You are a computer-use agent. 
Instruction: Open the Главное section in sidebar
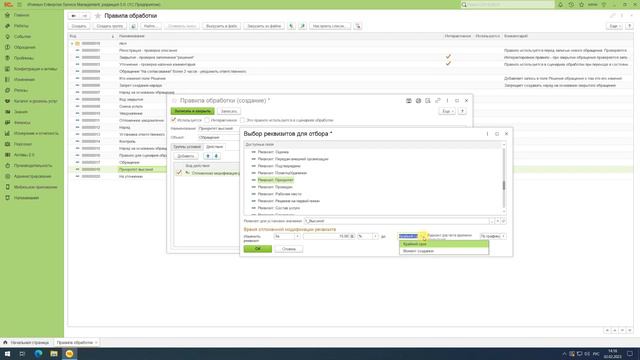coord(21,15)
